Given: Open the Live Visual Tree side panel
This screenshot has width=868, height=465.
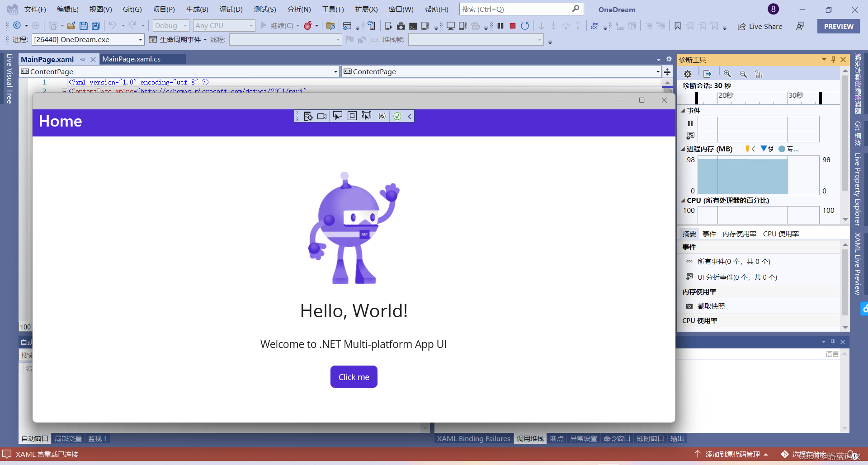Looking at the screenshot, I should click(x=9, y=79).
